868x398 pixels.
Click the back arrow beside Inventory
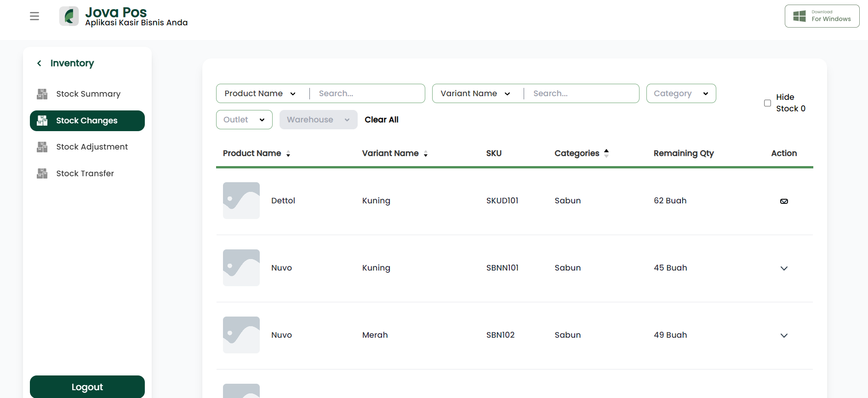[x=39, y=63]
